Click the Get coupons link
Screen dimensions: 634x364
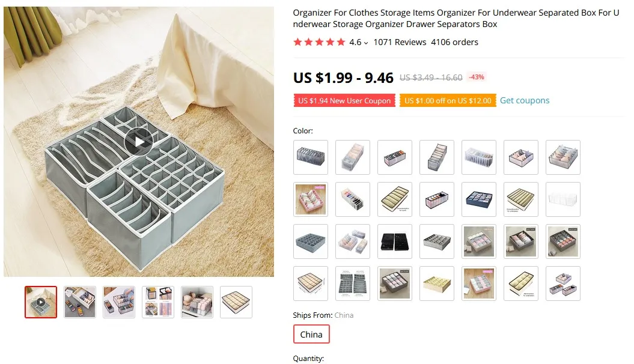point(525,100)
